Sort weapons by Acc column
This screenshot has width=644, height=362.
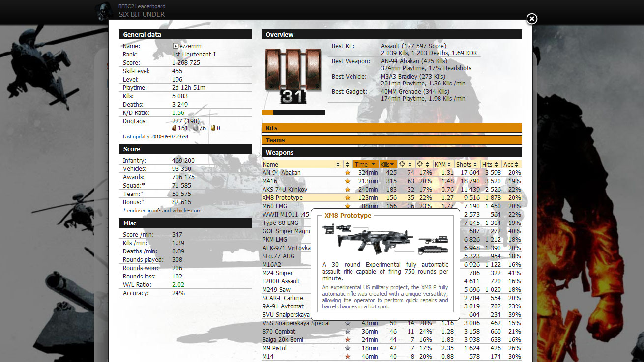click(512, 164)
